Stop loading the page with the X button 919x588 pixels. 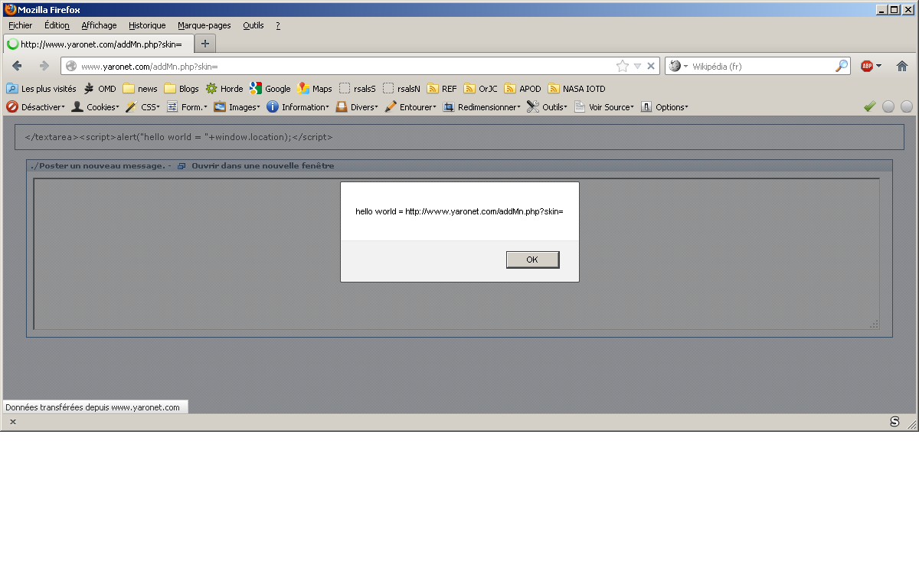click(x=651, y=66)
